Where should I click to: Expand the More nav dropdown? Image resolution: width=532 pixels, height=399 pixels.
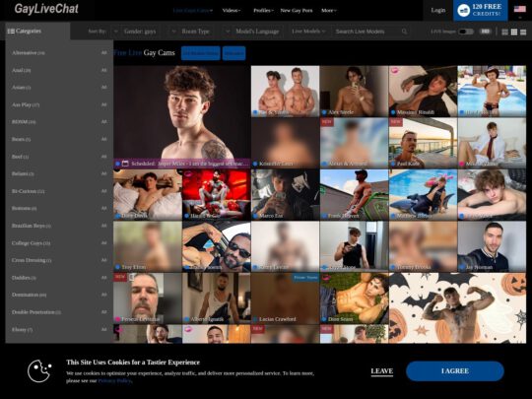tap(329, 11)
